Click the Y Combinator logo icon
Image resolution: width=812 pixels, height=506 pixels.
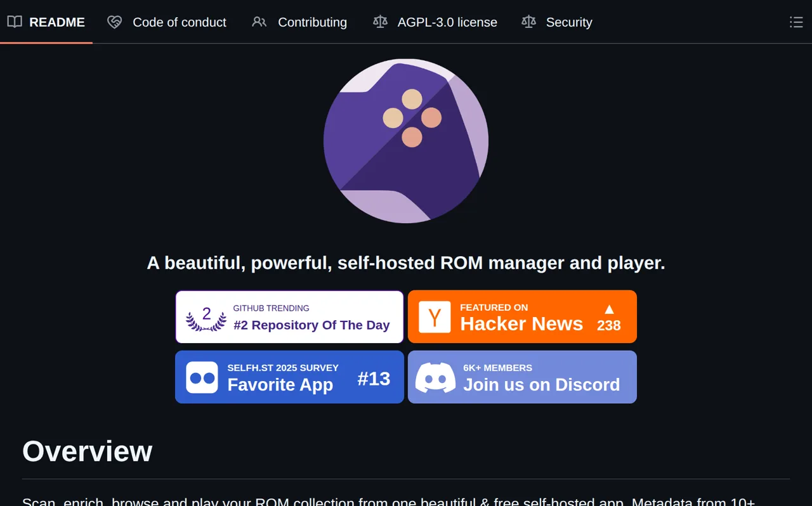435,317
